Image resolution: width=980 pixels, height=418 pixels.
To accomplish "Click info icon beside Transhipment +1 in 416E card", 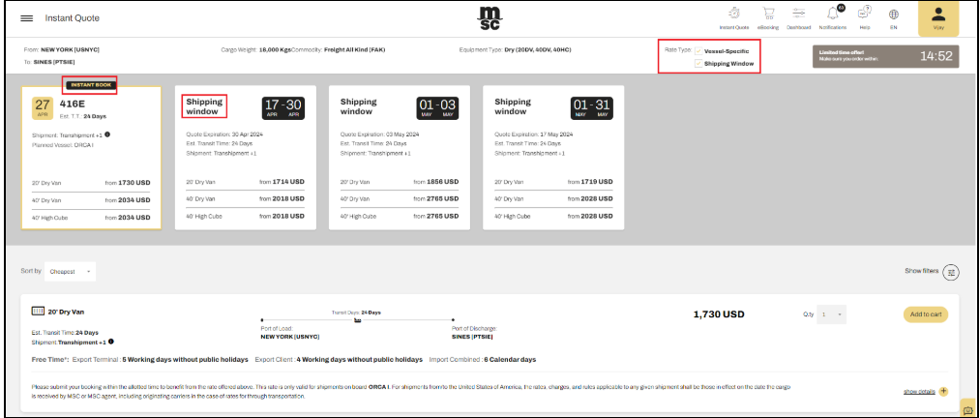I will (107, 134).
